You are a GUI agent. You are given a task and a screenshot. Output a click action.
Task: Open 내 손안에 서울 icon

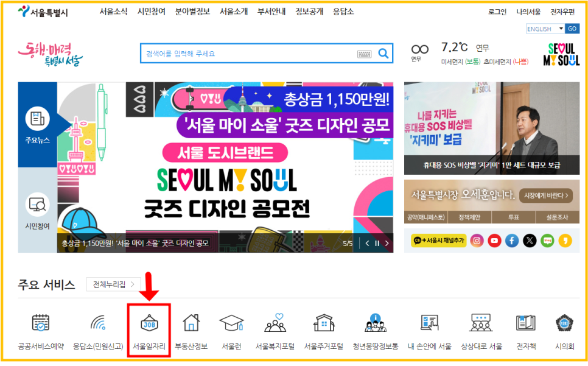[x=430, y=323]
